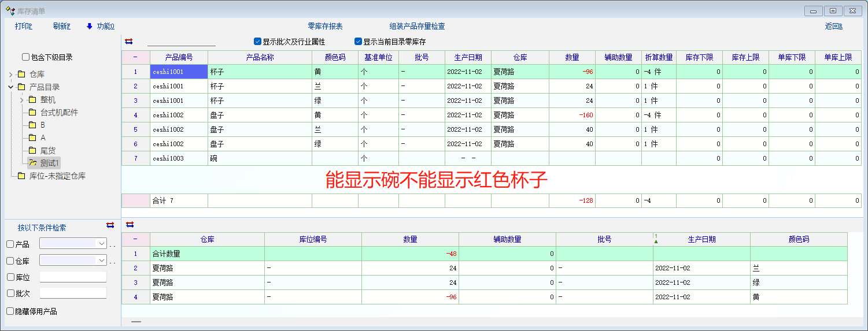Click the 库位 filter text field
The height and width of the screenshot is (331, 868).
(x=73, y=277)
